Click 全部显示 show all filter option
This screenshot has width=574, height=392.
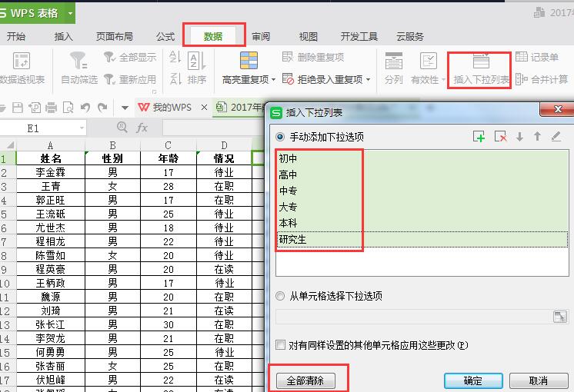click(x=130, y=57)
